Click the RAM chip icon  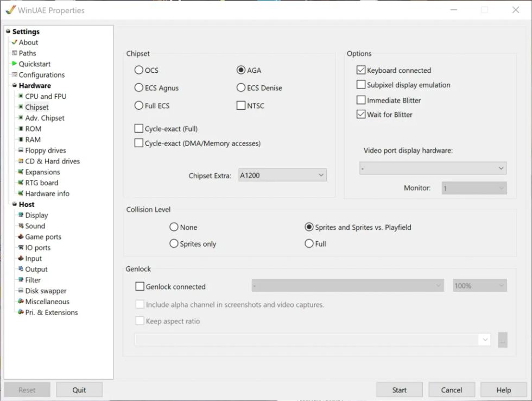tap(21, 140)
